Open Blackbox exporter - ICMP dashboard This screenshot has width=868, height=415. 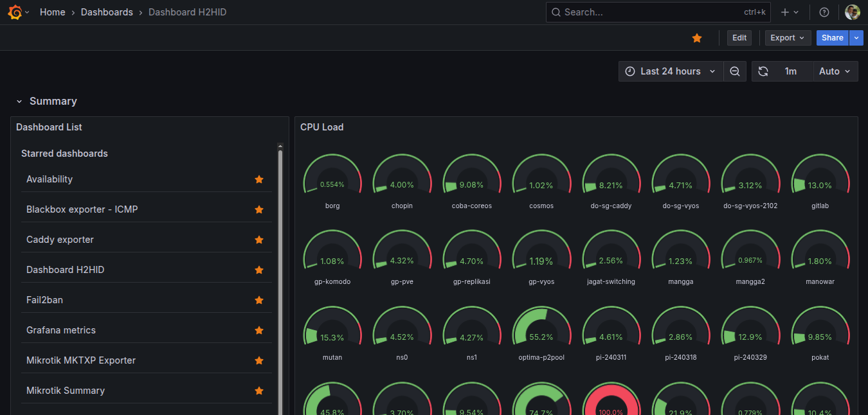click(82, 209)
